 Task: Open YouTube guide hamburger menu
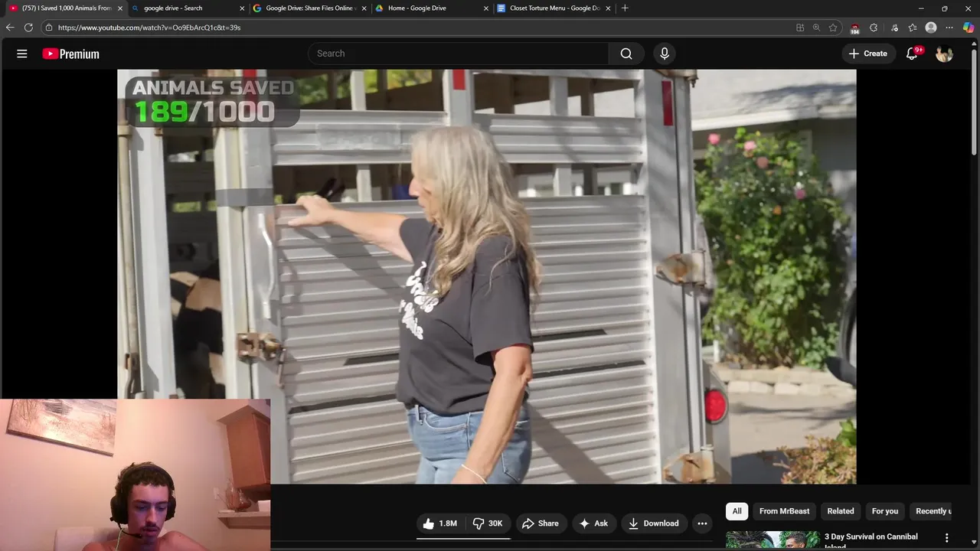pos(21,54)
